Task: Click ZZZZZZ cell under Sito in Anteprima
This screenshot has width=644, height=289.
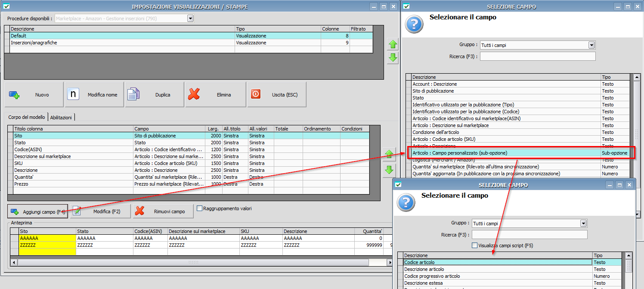Action: click(47, 245)
